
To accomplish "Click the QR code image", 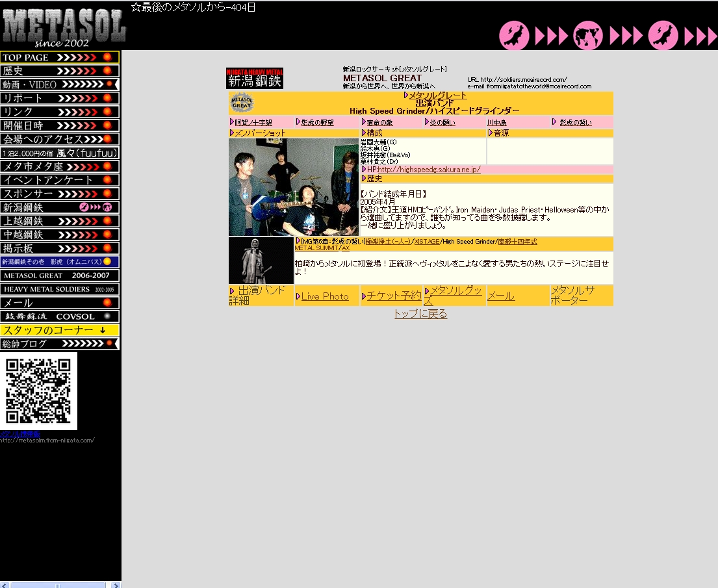I will pyautogui.click(x=38, y=391).
